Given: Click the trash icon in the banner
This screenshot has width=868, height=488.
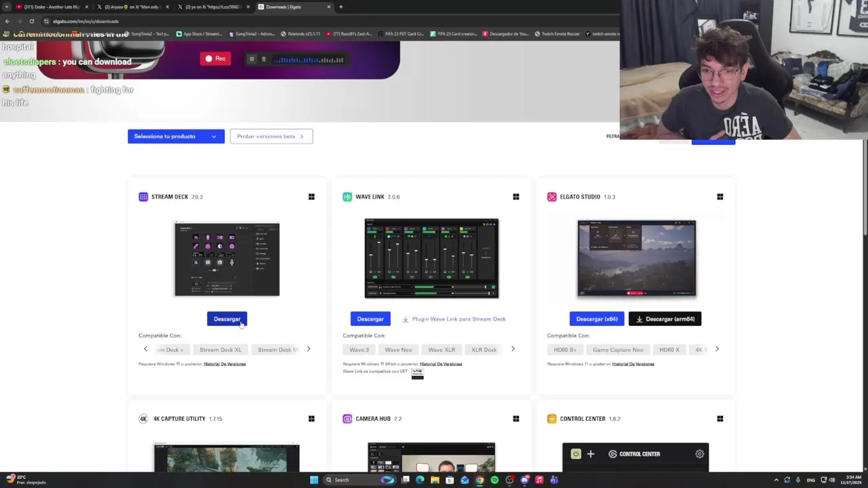Looking at the screenshot, I should tap(264, 59).
